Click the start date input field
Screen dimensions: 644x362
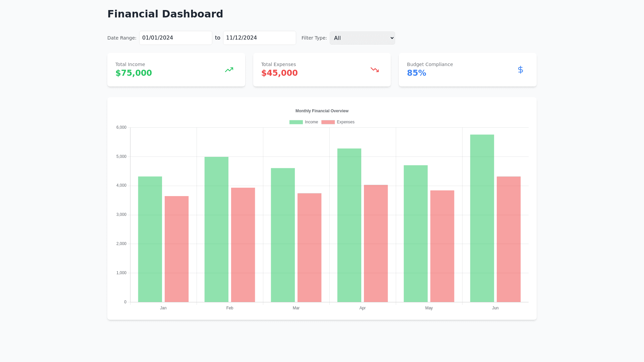(175, 38)
